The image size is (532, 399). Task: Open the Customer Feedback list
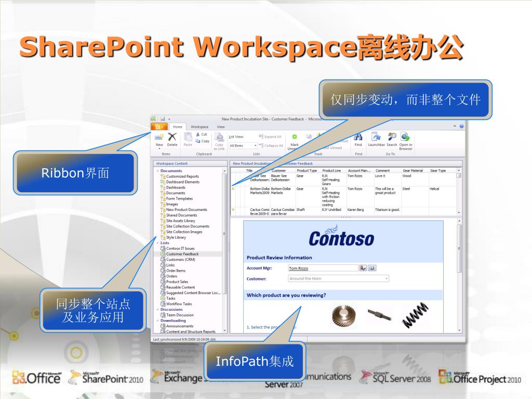point(182,254)
